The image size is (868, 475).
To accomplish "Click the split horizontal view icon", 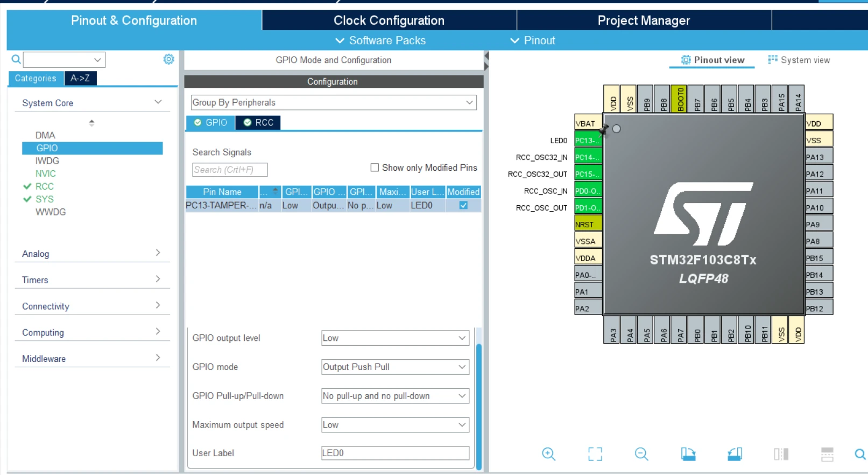I will (x=827, y=454).
